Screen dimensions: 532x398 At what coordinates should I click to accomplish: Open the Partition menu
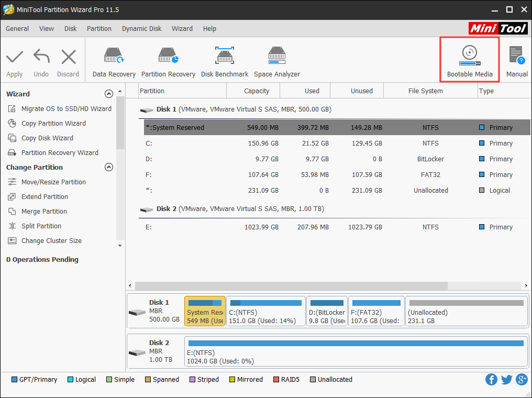pos(99,28)
